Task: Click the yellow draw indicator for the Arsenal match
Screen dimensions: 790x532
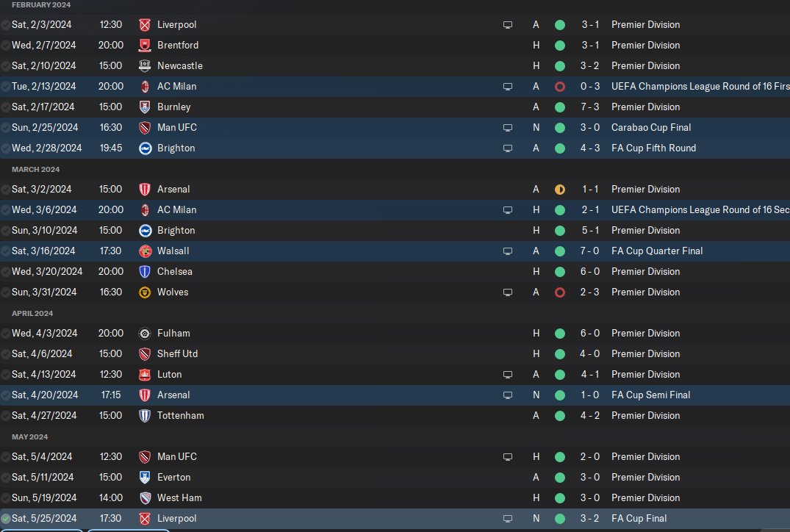Action: (560, 190)
